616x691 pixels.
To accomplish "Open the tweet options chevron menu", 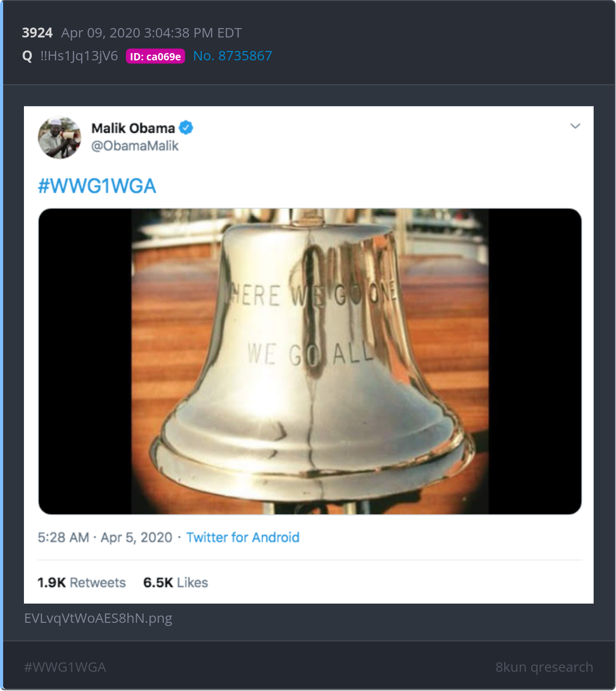I will pos(575,126).
